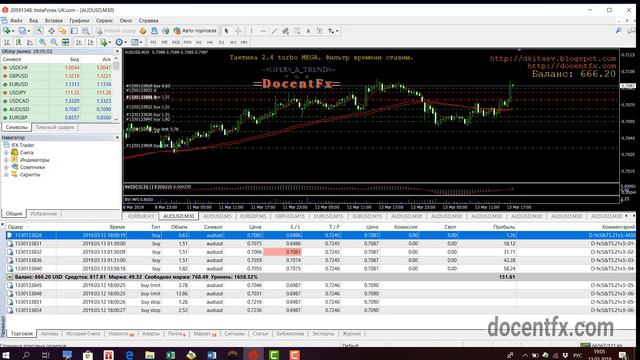Zoom in on the chart
Screen dimensions: 640x360
pyautogui.click(x=42, y=42)
